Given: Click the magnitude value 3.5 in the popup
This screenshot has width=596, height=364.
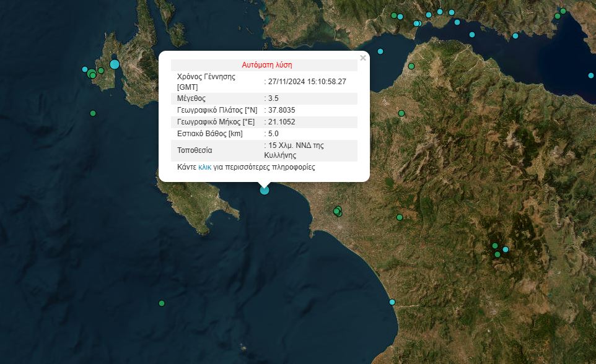Looking at the screenshot, I should click(x=273, y=98).
